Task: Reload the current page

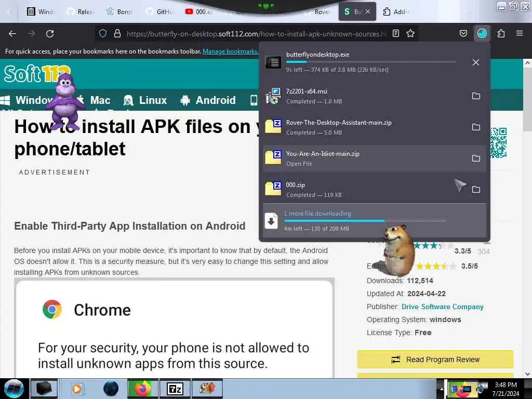Action: click(x=50, y=34)
